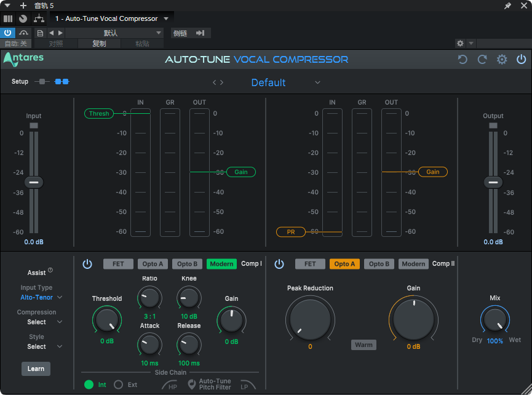The width and height of the screenshot is (532, 395).
Task: Select Opto B mode for Comp II
Action: coord(379,264)
